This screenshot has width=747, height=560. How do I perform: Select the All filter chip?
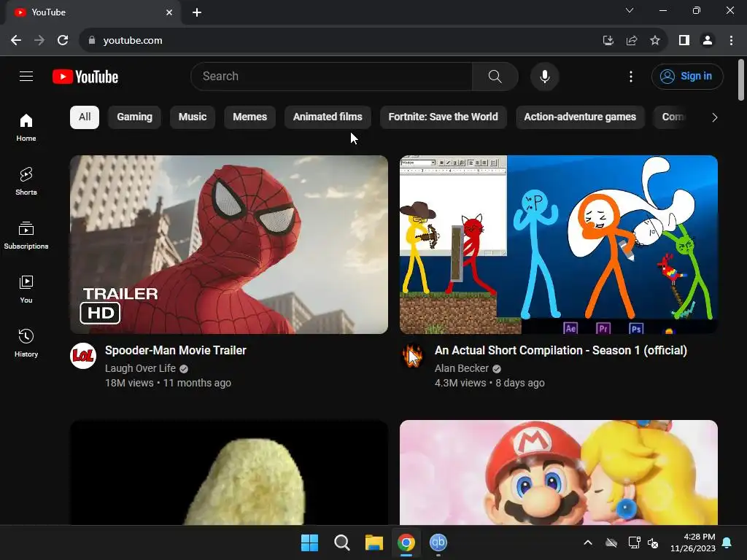[85, 117]
